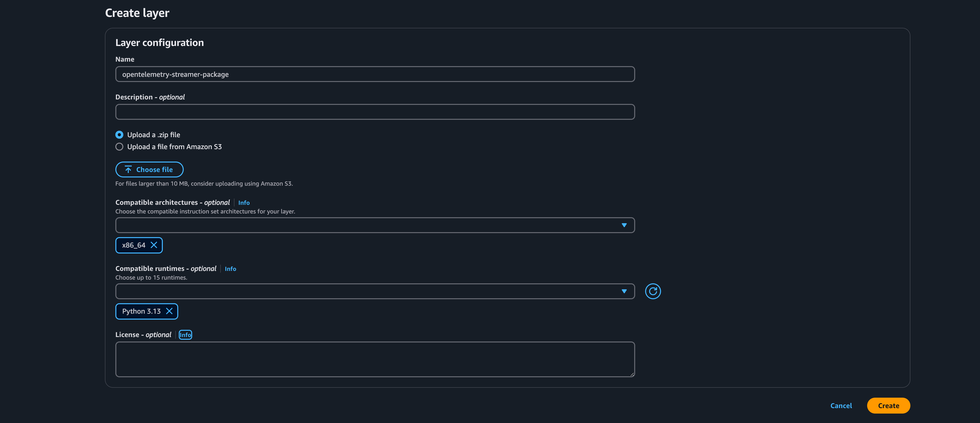Open the Info link for Compatible runtimes
980x423 pixels.
pyautogui.click(x=230, y=269)
